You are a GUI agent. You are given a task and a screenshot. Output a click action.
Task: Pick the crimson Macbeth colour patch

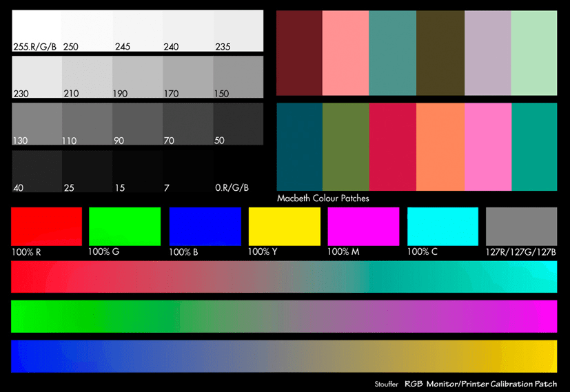click(x=393, y=146)
